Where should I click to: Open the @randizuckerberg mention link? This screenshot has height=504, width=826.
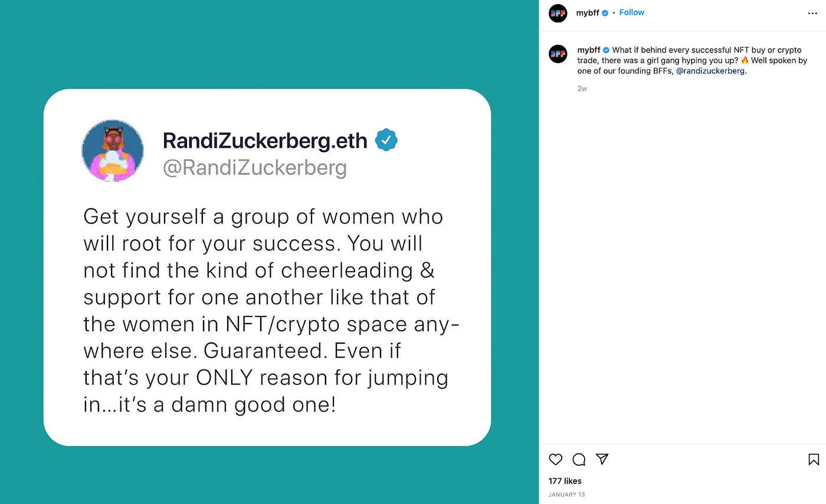click(710, 70)
